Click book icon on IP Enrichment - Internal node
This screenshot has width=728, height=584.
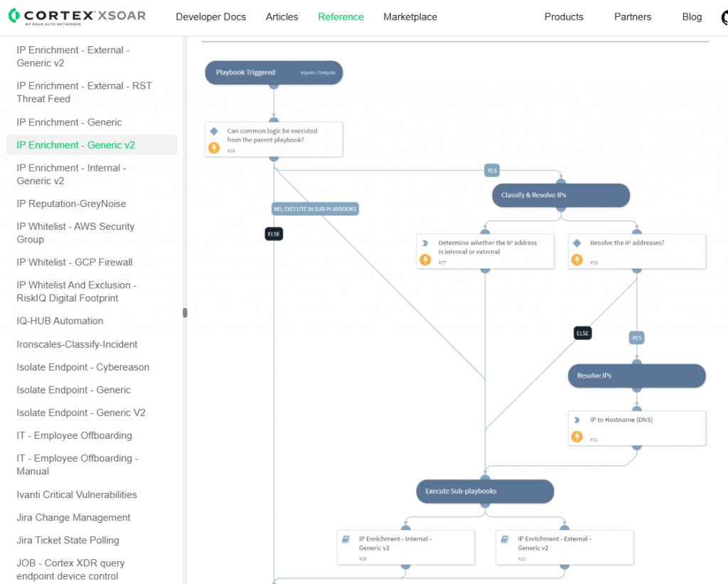point(346,539)
